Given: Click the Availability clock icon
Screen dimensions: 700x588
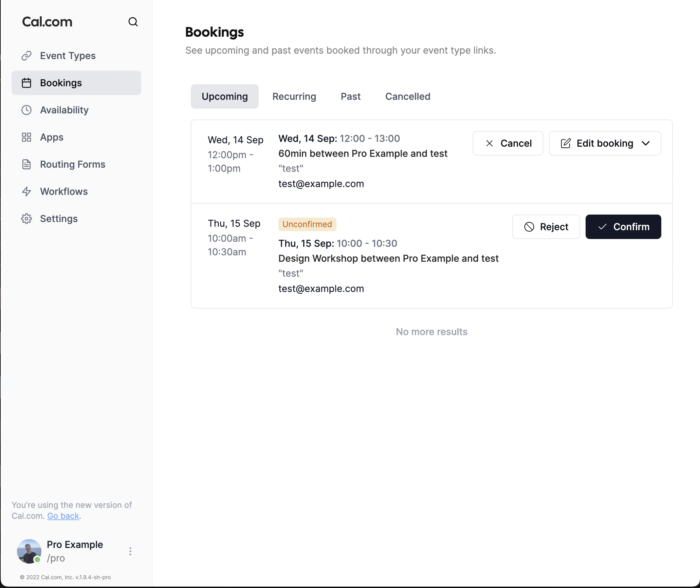Looking at the screenshot, I should point(26,110).
